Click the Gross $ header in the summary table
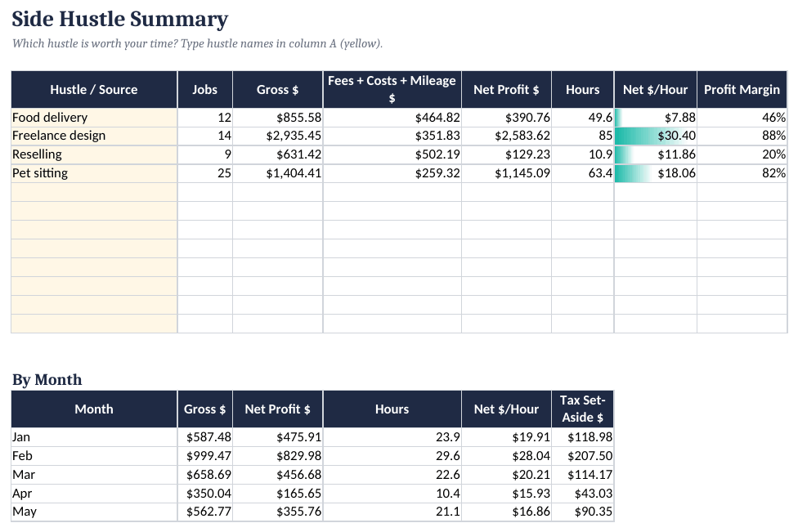 [278, 90]
